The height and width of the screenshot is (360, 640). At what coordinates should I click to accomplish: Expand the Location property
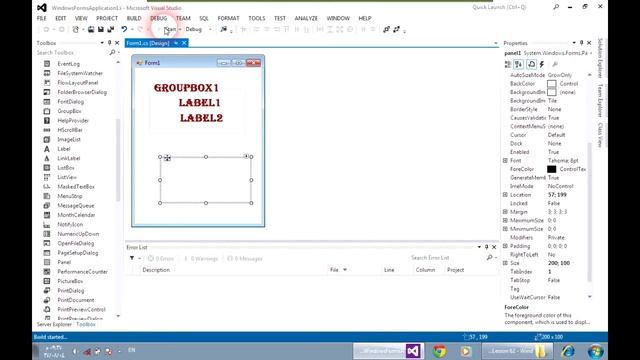pyautogui.click(x=505, y=195)
